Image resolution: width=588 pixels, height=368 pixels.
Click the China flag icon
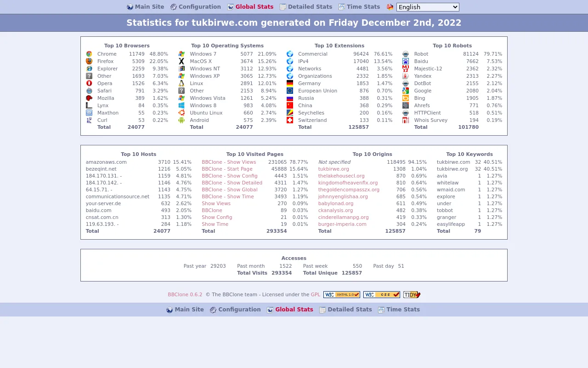point(290,105)
